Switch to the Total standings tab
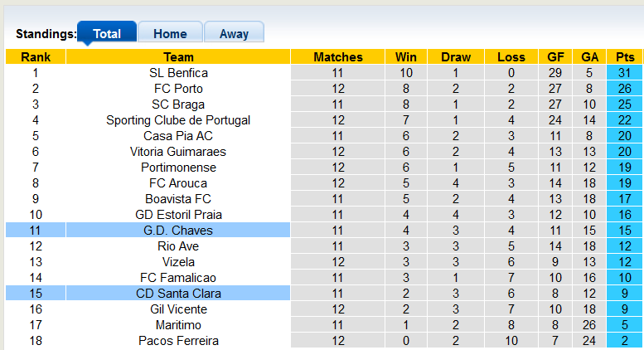 tap(107, 34)
